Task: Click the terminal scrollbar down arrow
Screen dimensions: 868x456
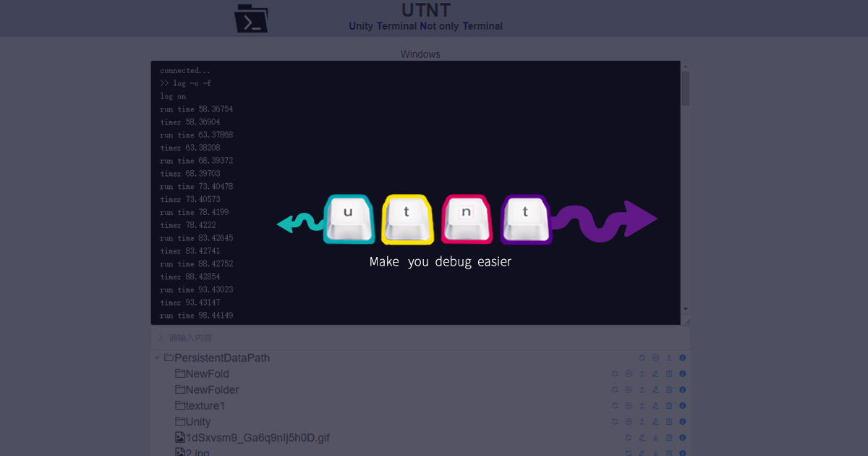Action: [x=685, y=310]
